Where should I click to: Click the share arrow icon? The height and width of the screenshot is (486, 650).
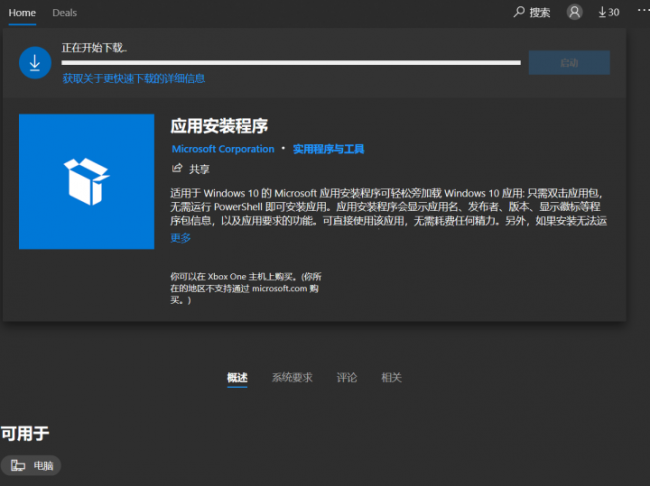(x=177, y=168)
